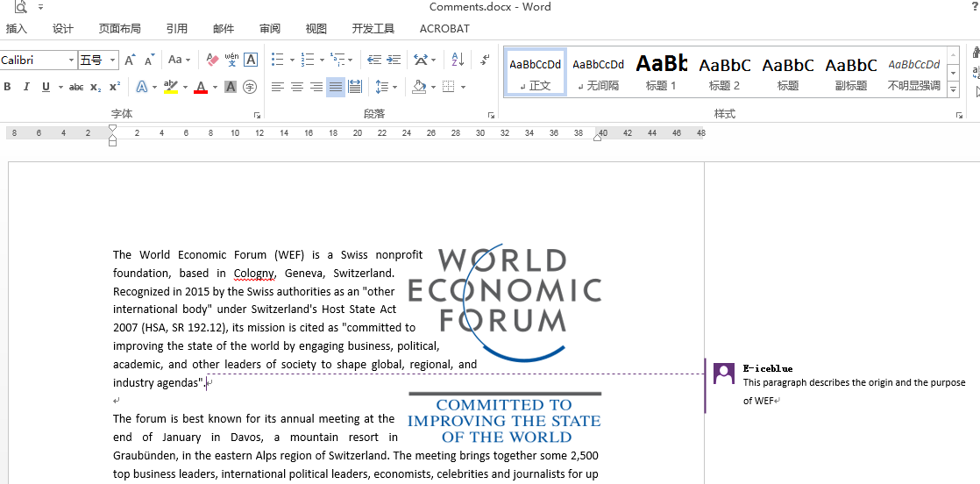980x484 pixels.
Task: Click the print preview magnifier icon
Action: pos(21,7)
